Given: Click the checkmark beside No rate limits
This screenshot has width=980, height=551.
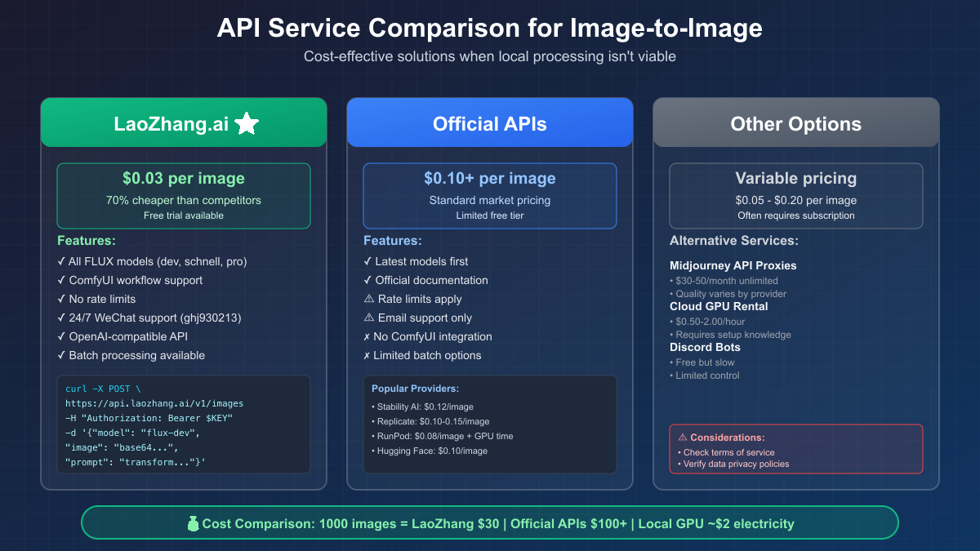Looking at the screenshot, I should (61, 300).
